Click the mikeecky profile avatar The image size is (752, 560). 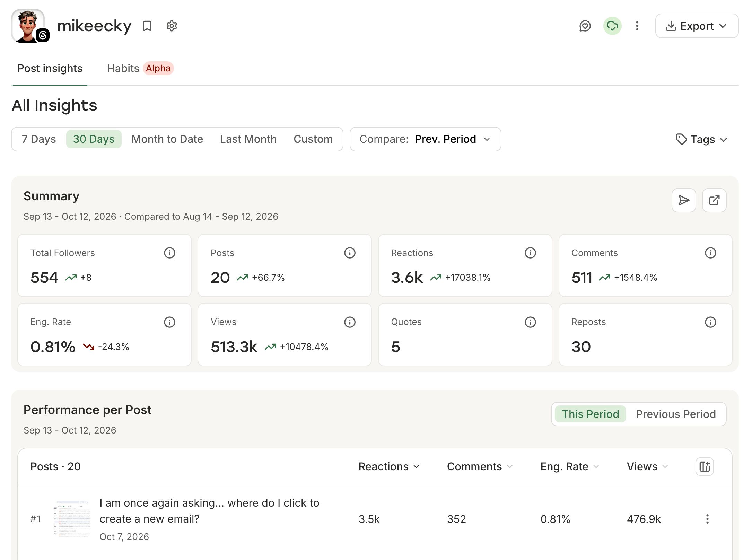pos(28,26)
